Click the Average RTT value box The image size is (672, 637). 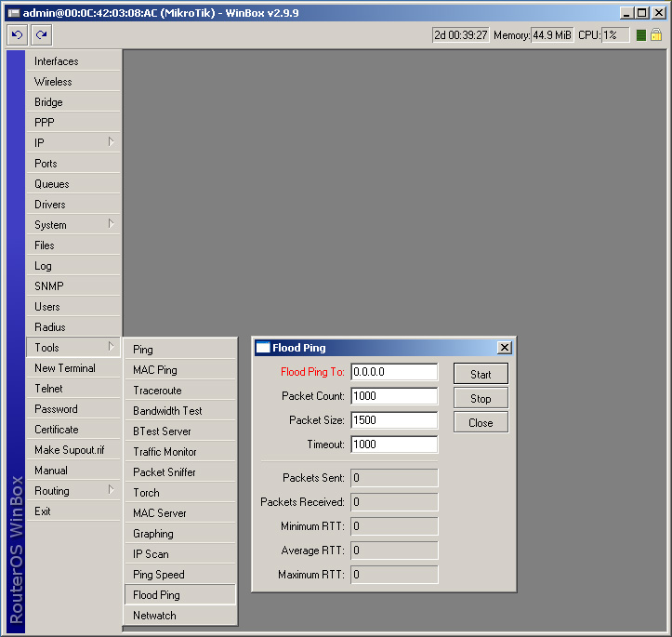394,551
